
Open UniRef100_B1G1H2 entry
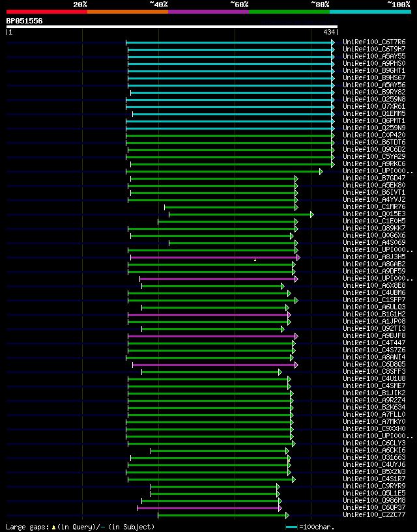tap(374, 314)
